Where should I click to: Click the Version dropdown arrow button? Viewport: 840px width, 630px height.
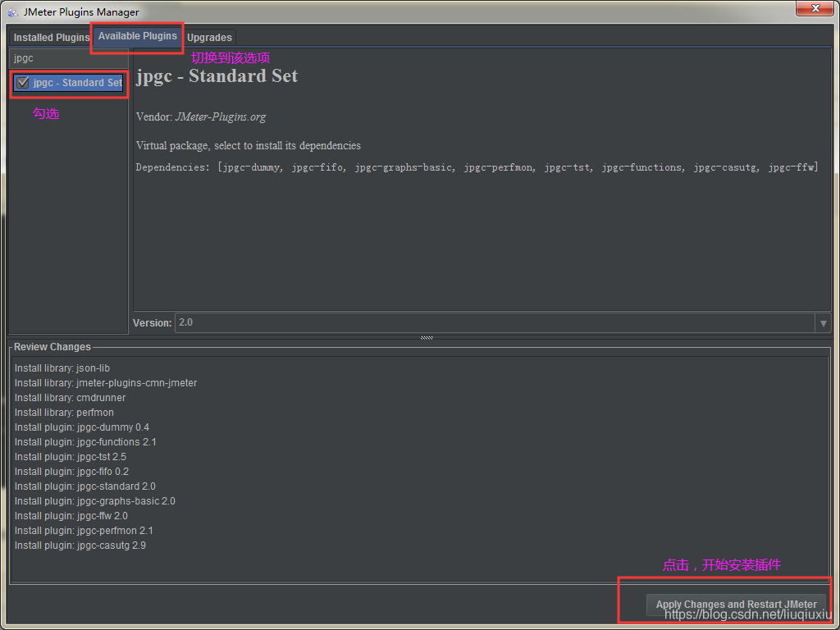tap(823, 323)
